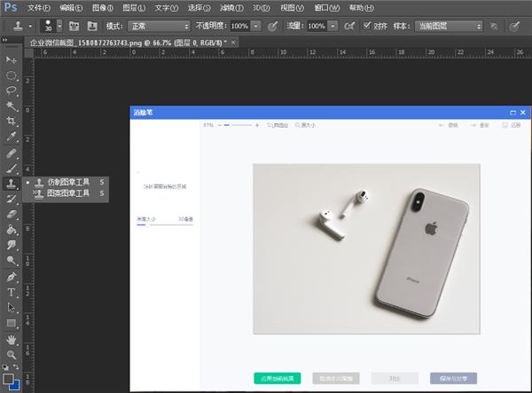Expand the 不透明度 opacity value dropdown

(x=255, y=27)
